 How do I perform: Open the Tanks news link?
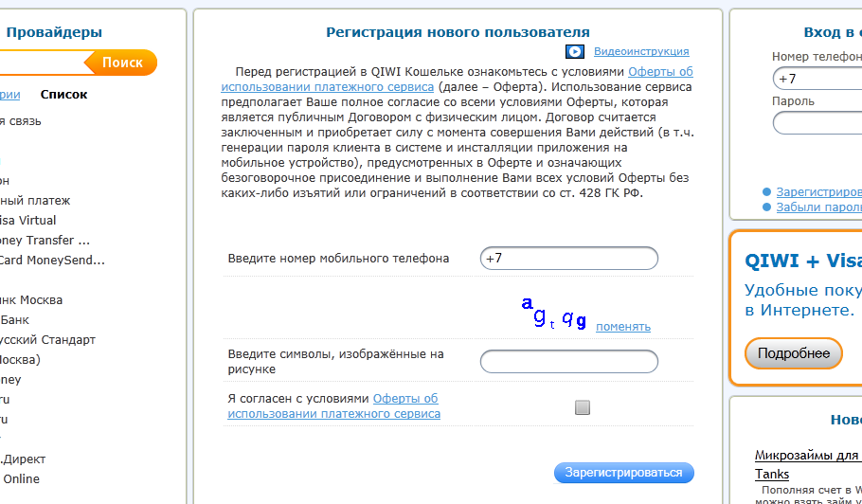772,474
